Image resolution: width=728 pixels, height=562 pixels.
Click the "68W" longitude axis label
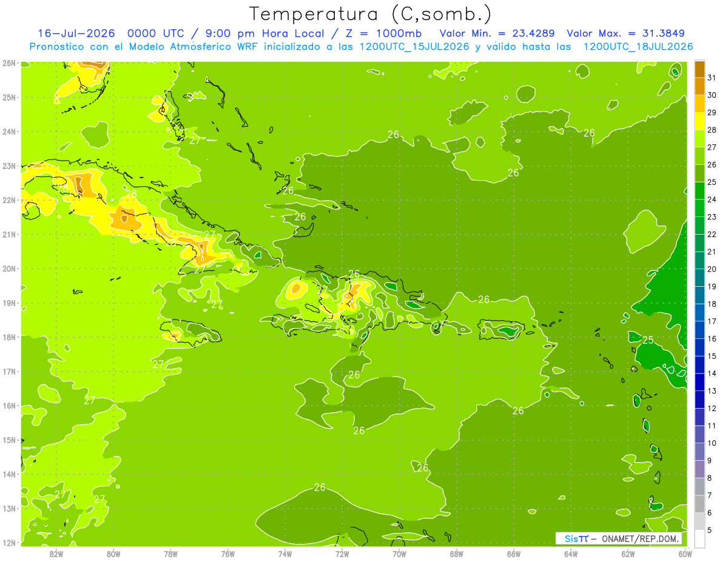pyautogui.click(x=457, y=554)
